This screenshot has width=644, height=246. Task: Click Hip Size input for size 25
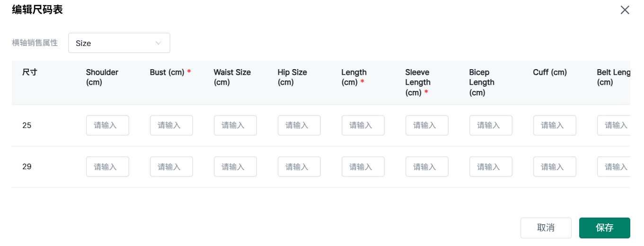(299, 126)
